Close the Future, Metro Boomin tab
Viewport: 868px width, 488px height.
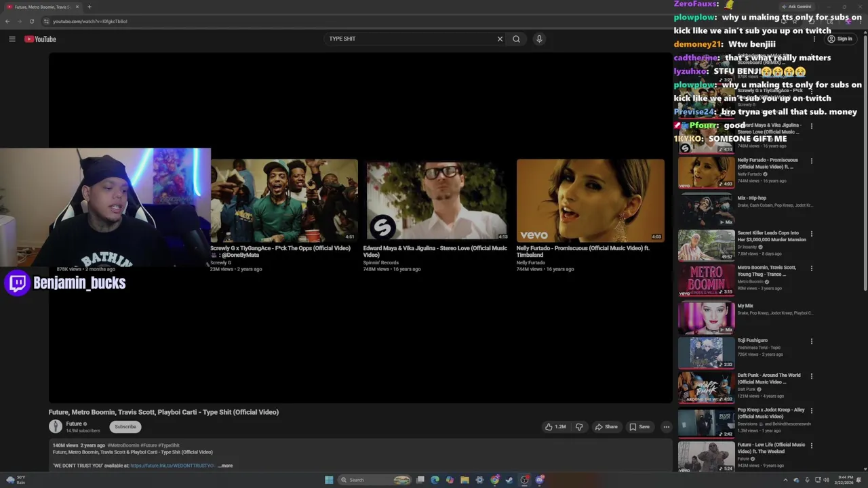77,7
